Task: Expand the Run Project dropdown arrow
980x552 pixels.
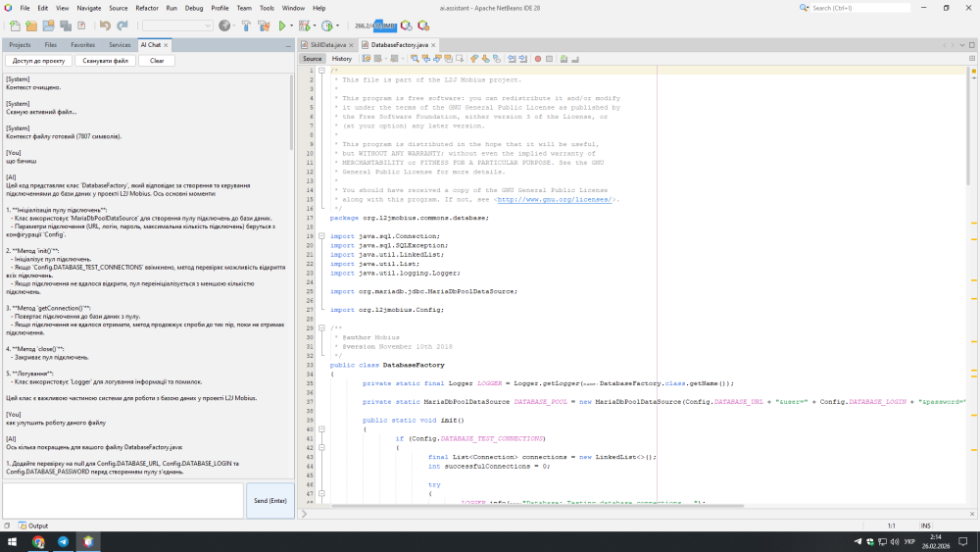Action: click(x=291, y=25)
